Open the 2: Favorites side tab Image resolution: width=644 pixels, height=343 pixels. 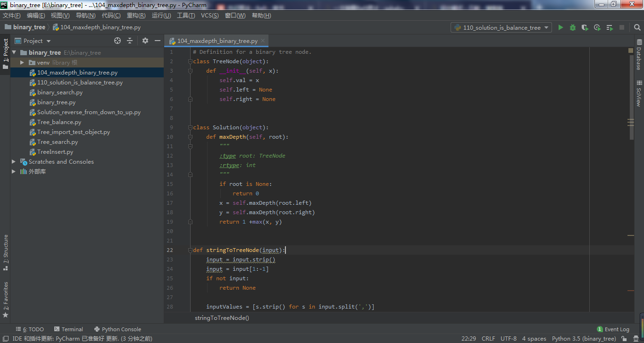point(6,300)
